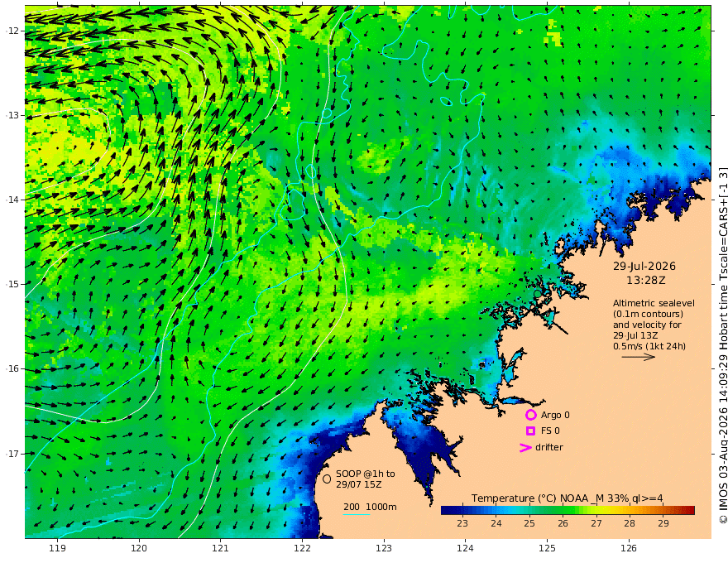
Task: Click the "SOOP @1h to" label
Action: [366, 474]
